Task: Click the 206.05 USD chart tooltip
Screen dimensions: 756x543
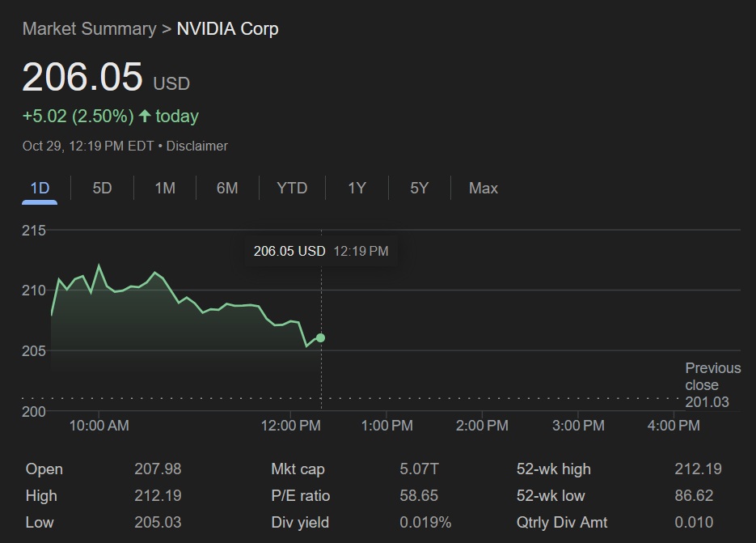Action: click(x=320, y=251)
